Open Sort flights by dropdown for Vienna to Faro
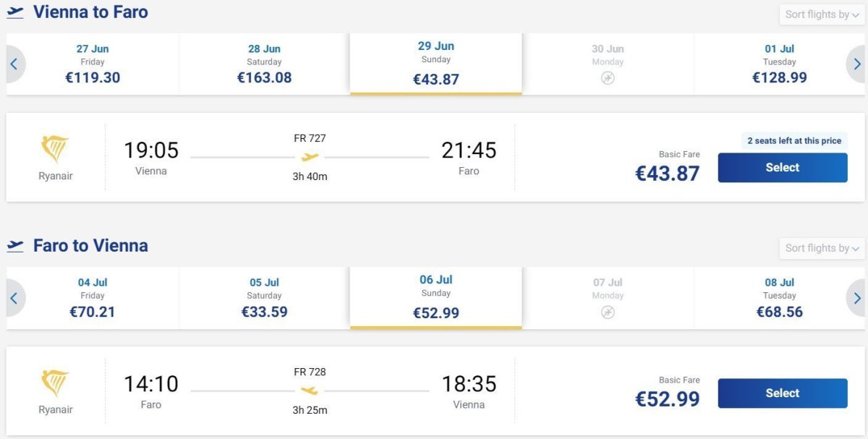 click(822, 14)
